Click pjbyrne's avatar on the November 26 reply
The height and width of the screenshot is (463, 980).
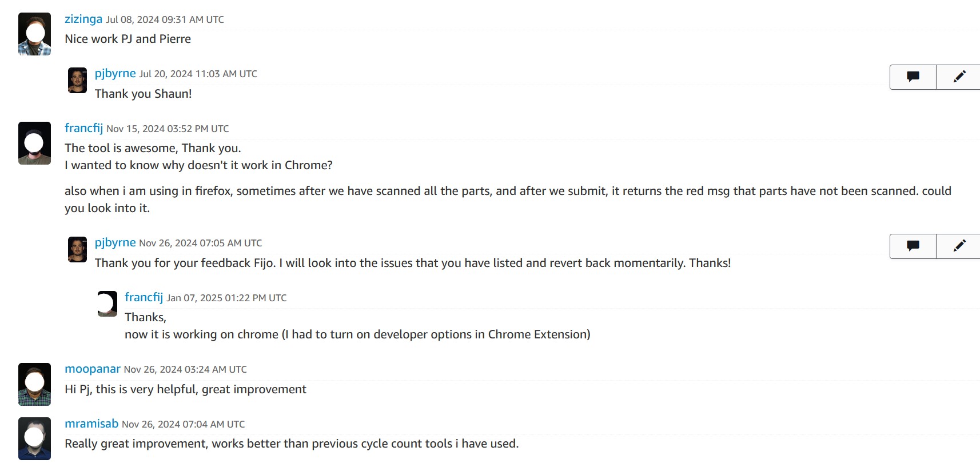pos(77,249)
